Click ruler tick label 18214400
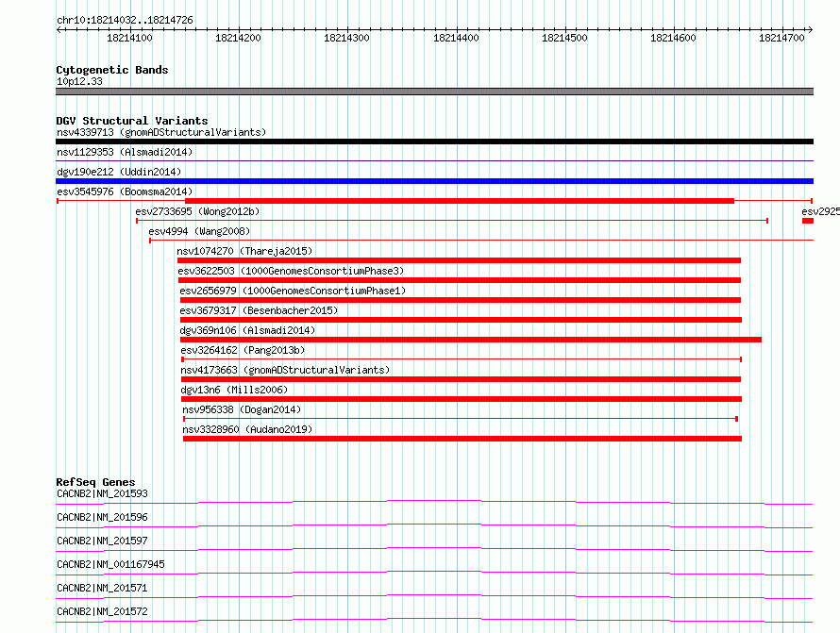 pyautogui.click(x=456, y=38)
